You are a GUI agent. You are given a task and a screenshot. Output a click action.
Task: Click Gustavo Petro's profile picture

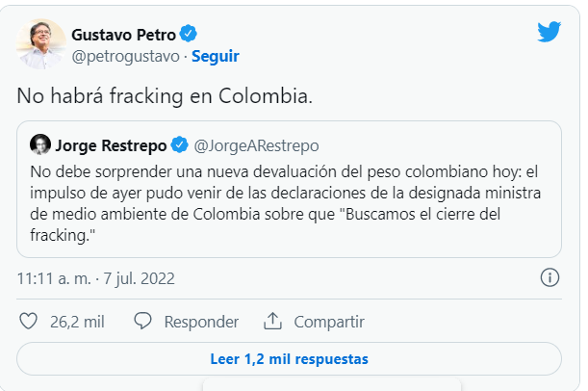(x=41, y=43)
